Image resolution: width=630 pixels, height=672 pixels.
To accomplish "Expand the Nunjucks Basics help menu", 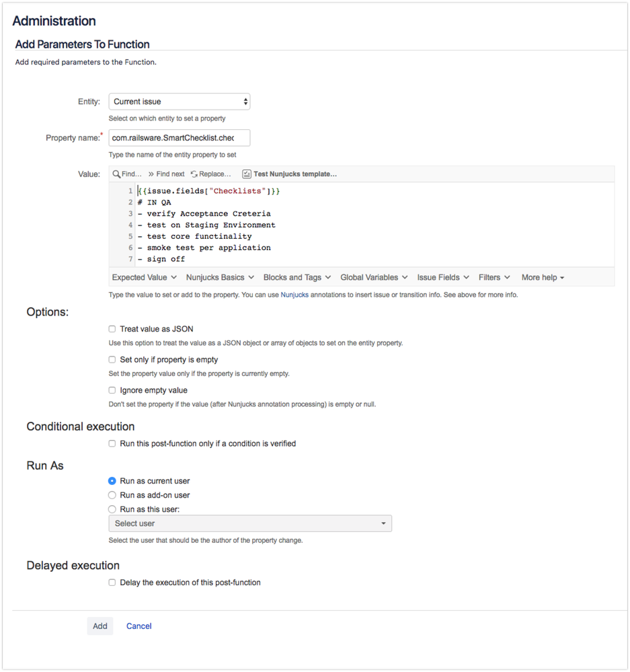I will coord(220,277).
